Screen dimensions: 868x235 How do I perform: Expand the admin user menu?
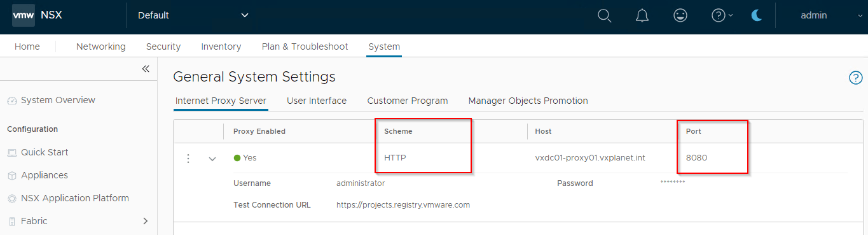(x=827, y=15)
